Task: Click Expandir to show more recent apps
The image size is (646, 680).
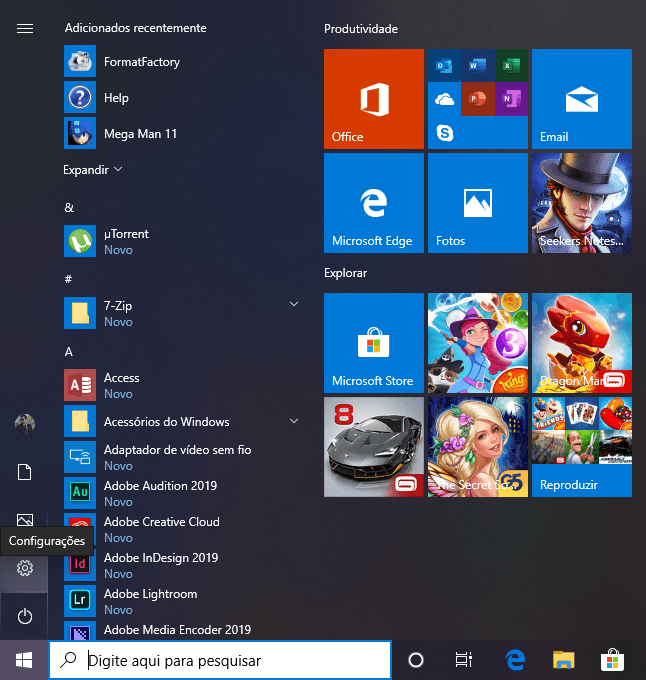Action: [x=93, y=170]
